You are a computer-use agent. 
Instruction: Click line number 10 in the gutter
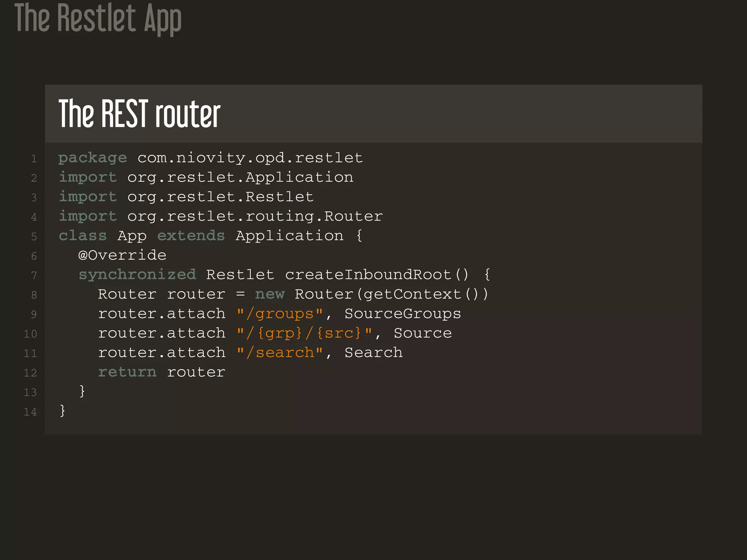click(30, 334)
